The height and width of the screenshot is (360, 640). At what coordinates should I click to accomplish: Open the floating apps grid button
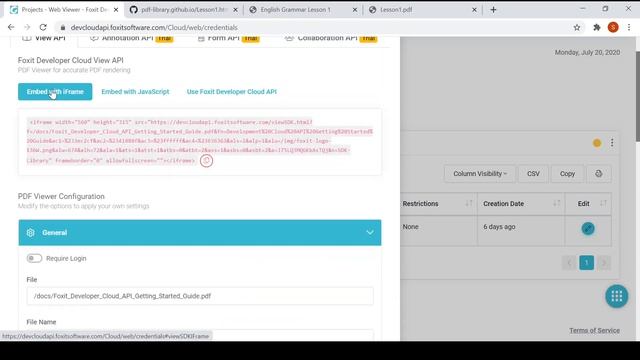pos(616,296)
